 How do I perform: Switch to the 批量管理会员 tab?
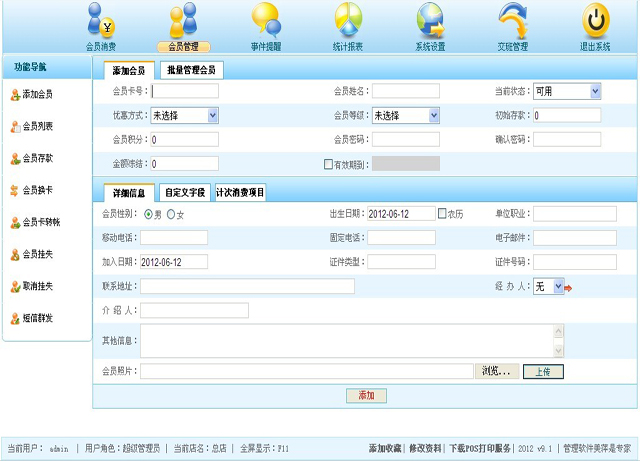pos(193,70)
